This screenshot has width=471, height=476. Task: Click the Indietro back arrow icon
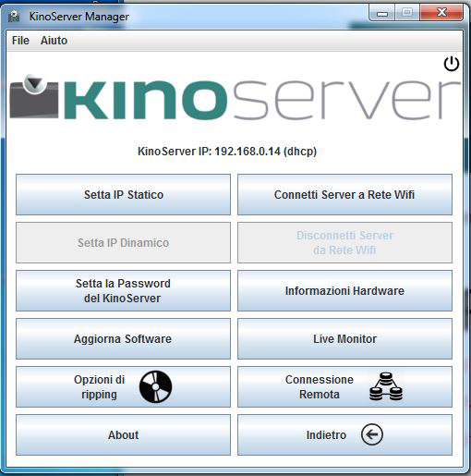pyautogui.click(x=372, y=434)
